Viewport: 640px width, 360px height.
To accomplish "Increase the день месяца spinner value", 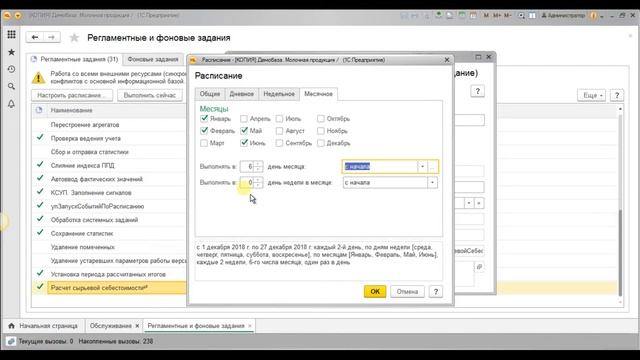I will click(x=258, y=164).
